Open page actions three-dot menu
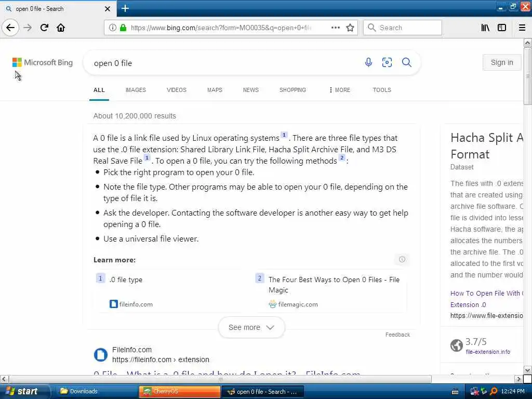This screenshot has width=532, height=399. 335,28
